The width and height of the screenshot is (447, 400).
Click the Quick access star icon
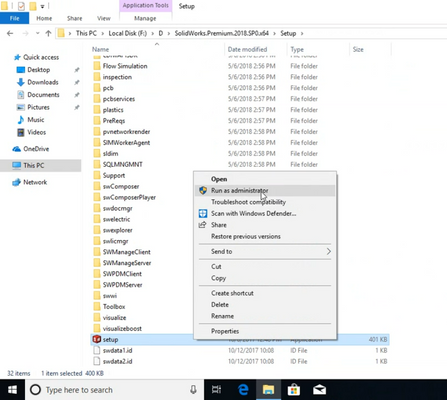click(x=17, y=57)
